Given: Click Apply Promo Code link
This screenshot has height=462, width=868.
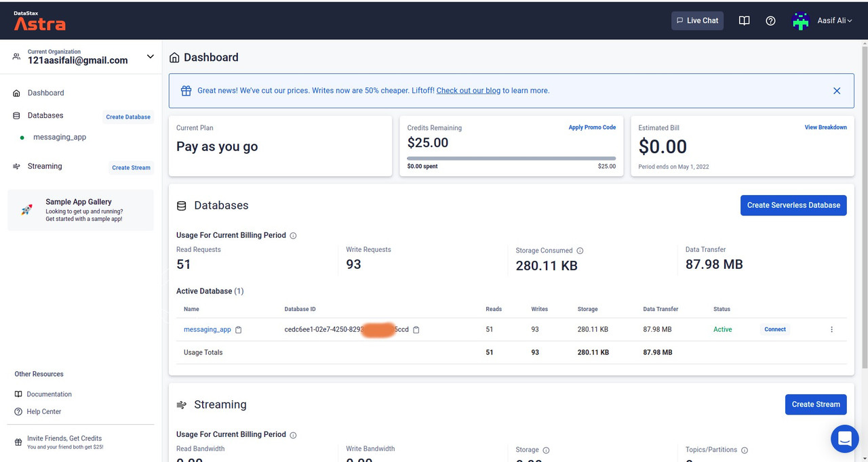Looking at the screenshot, I should pyautogui.click(x=592, y=127).
